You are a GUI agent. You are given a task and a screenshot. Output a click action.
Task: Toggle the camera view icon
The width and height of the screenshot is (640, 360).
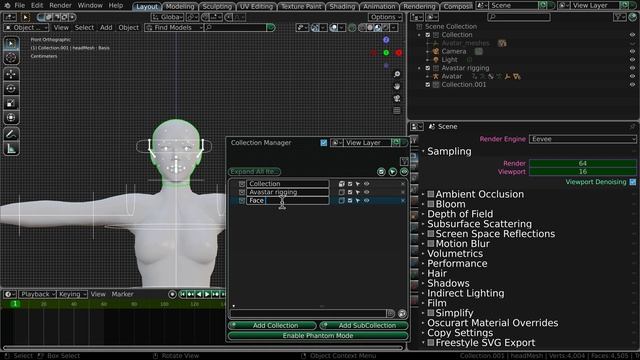click(x=397, y=99)
